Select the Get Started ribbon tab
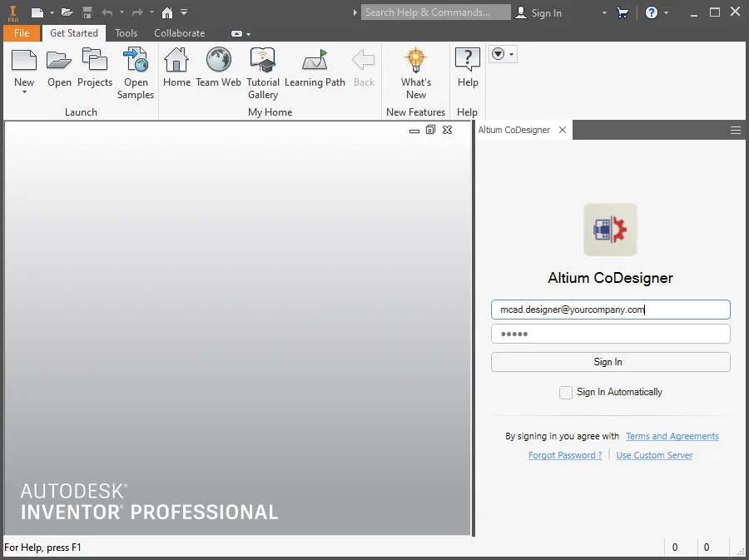Viewport: 749px width, 560px height. click(74, 33)
